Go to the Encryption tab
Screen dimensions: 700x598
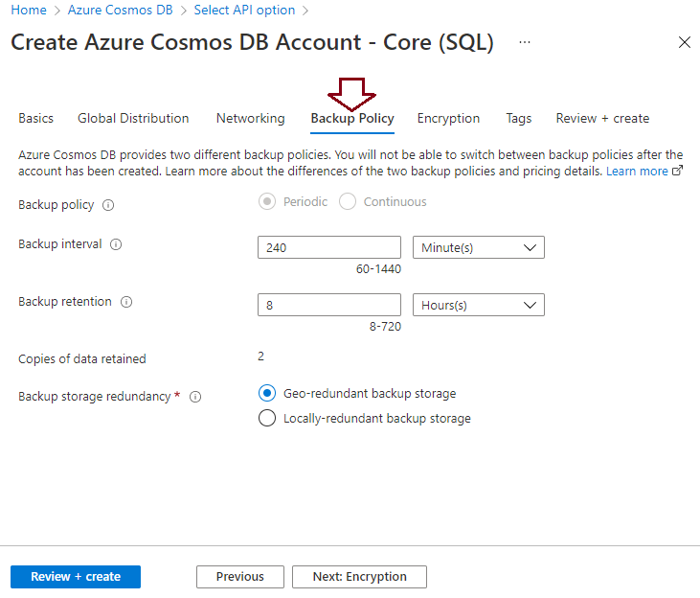click(448, 119)
